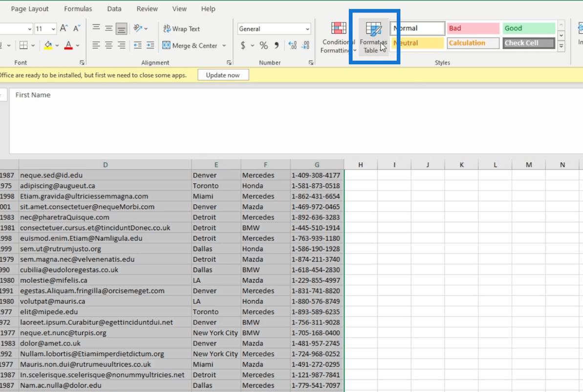The image size is (583, 392).
Task: Click the Increase Font Size icon
Action: tap(64, 28)
